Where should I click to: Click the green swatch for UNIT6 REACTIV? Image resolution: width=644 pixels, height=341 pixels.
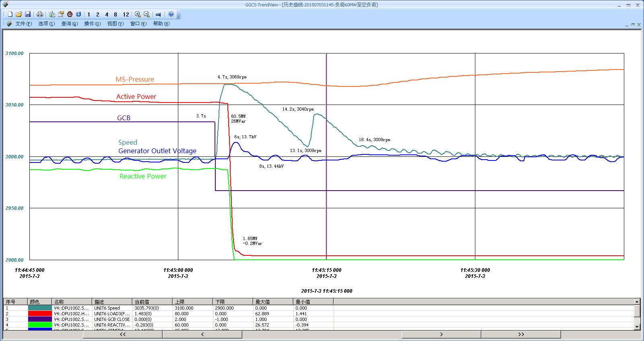(x=40, y=325)
